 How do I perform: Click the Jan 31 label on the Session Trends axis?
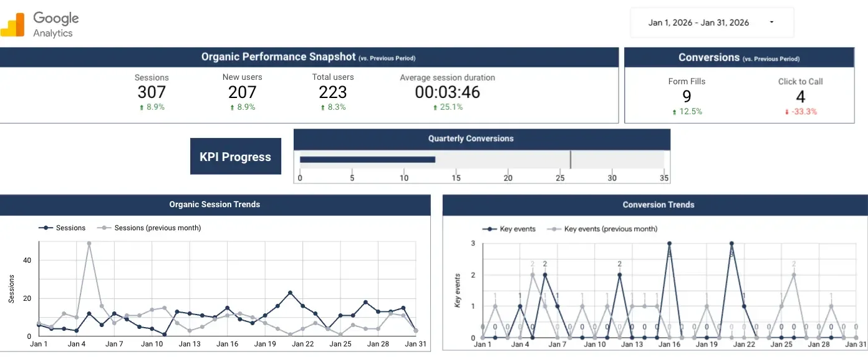point(415,344)
